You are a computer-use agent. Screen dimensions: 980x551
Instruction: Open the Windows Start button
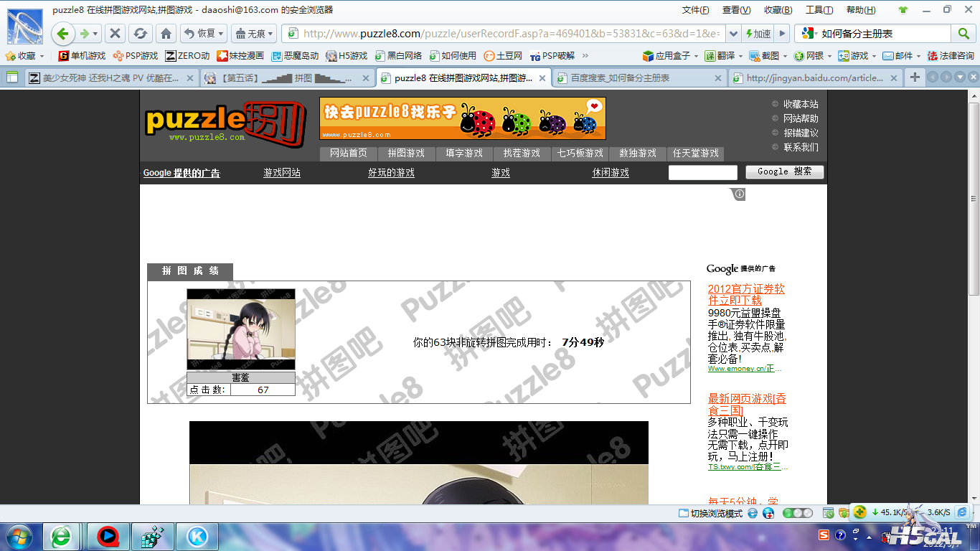coord(19,536)
